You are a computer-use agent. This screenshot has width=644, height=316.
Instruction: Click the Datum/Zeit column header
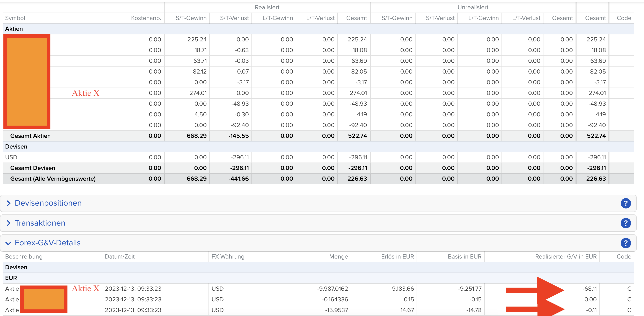(119, 257)
